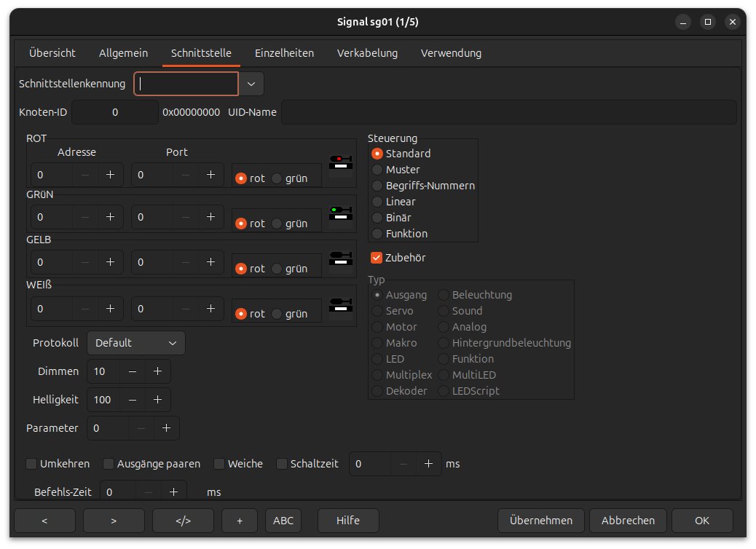Decrease Helligkeit value with minus button
Viewport: 756px width, 549px height.
(x=133, y=400)
